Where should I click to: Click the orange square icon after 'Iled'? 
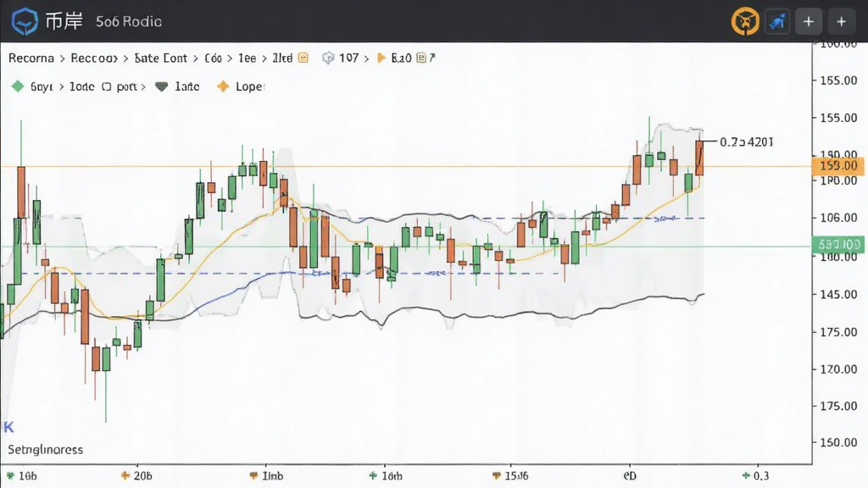303,58
